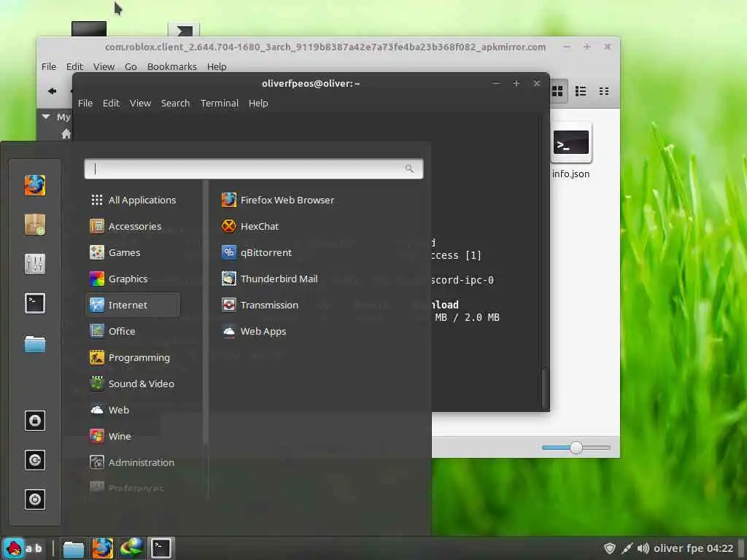The width and height of the screenshot is (747, 560).
Task: Open the Files folder icon in favorites
Action: 35,343
